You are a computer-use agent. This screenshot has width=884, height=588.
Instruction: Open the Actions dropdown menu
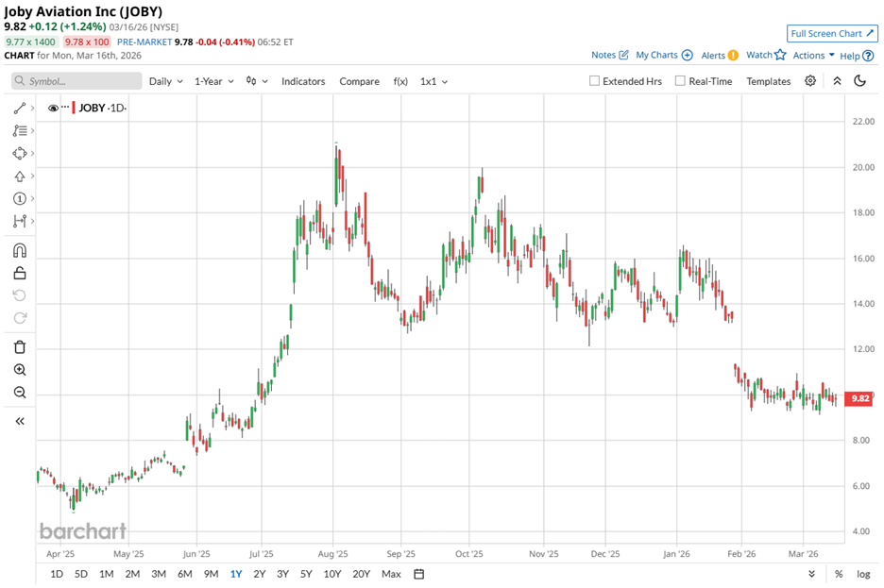813,55
